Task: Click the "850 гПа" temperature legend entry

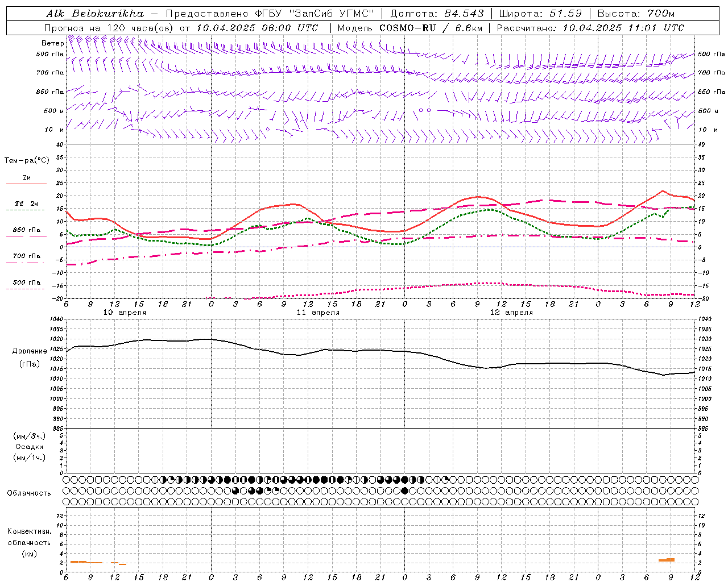Action: [x=26, y=232]
